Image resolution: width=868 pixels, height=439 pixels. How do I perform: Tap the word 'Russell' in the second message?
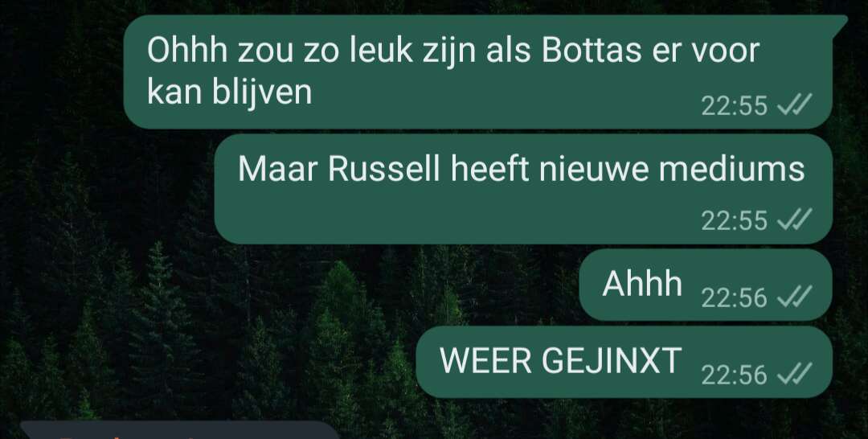pyautogui.click(x=383, y=169)
